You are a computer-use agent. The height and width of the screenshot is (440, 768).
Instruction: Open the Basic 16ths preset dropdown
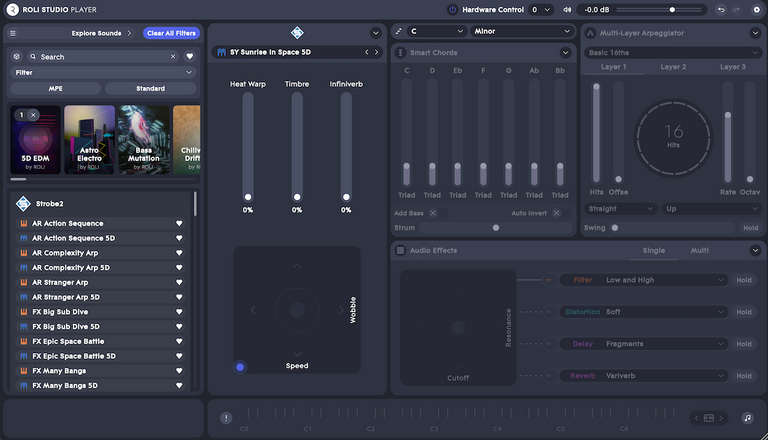[x=673, y=52]
